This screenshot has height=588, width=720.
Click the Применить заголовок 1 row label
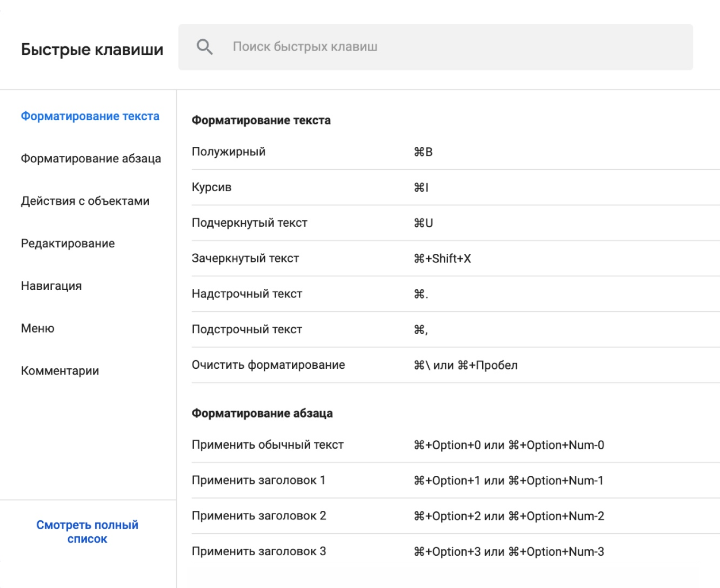point(258,480)
